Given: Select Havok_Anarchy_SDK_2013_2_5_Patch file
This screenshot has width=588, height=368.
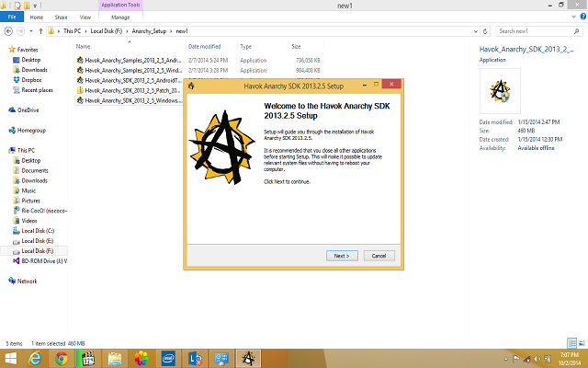Looking at the screenshot, I should [x=132, y=90].
